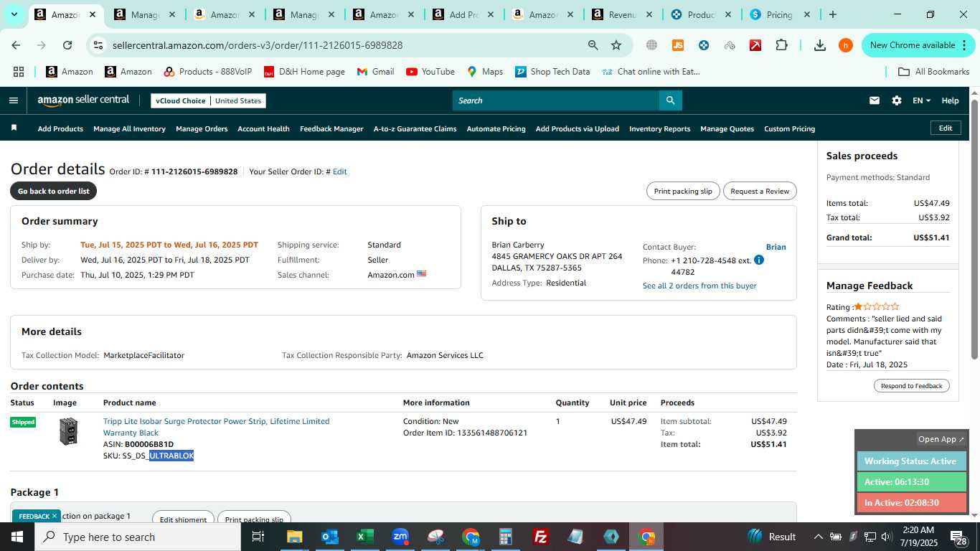Screen dimensions: 980x551
Task: Open Feedback Manager
Action: [x=331, y=128]
